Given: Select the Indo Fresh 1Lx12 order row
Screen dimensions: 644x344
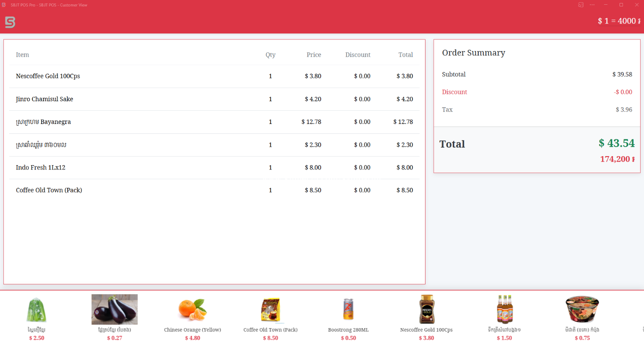Looking at the screenshot, I should point(214,168).
